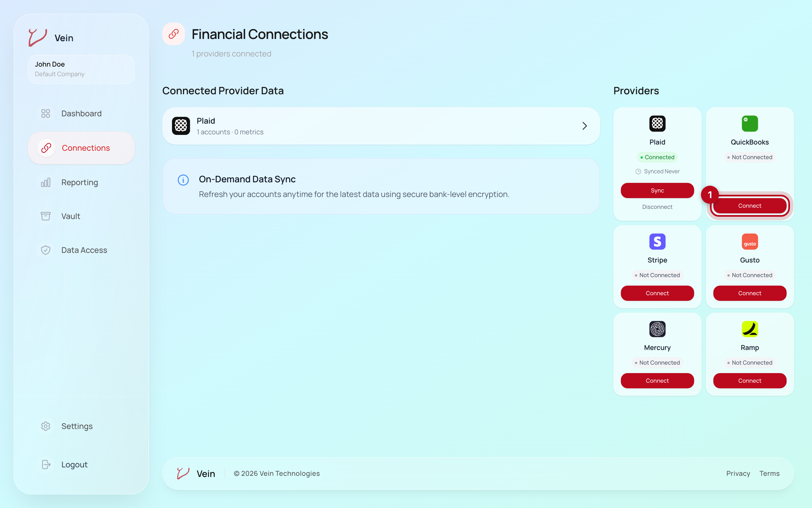Image resolution: width=812 pixels, height=508 pixels.
Task: Connect the Stripe provider
Action: point(657,293)
